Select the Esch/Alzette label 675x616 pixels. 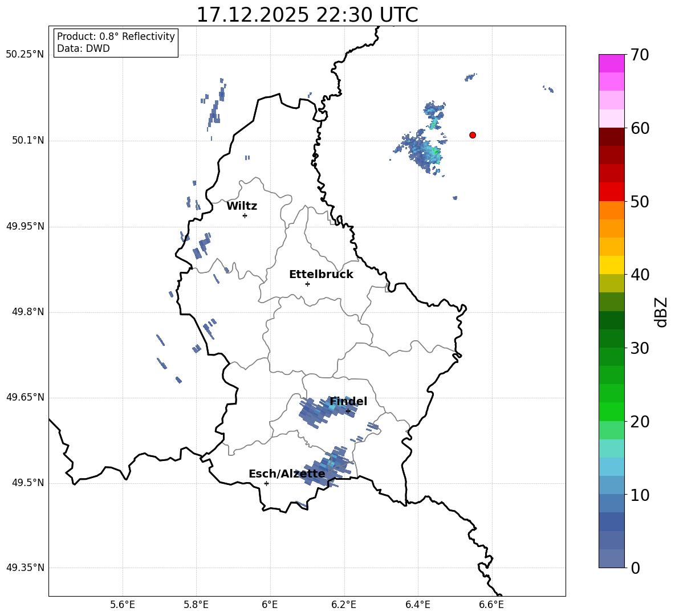tap(287, 474)
